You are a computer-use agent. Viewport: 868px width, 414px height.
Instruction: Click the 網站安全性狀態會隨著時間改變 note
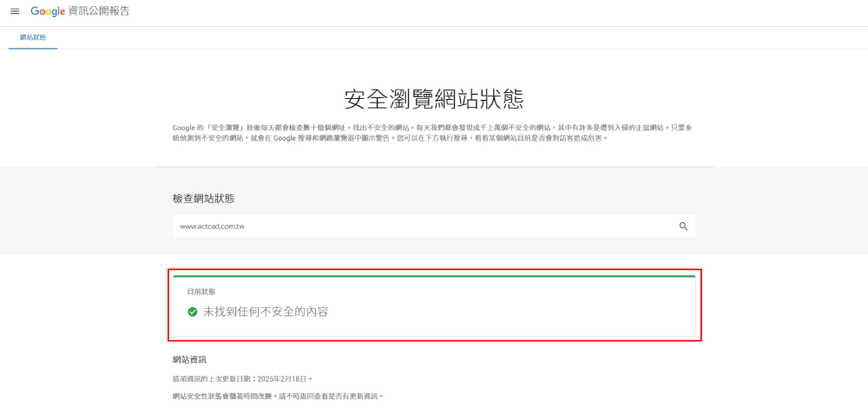point(278,397)
